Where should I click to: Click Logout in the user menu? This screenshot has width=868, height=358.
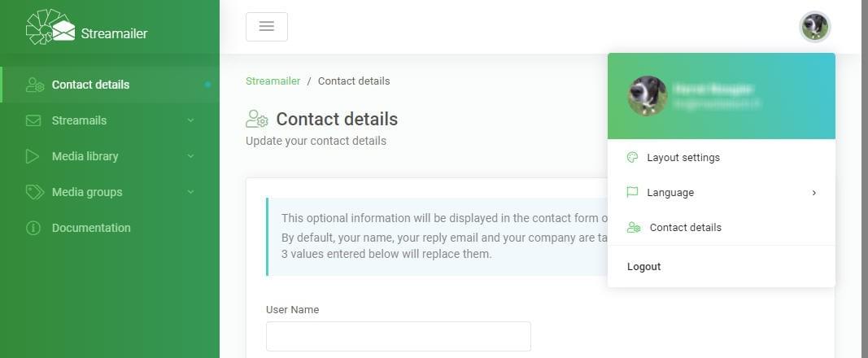(643, 267)
